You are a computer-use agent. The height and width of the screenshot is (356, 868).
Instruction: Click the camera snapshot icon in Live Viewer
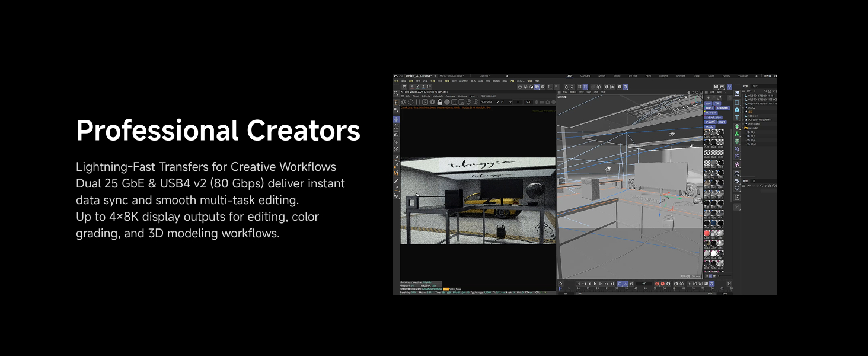pyautogui.click(x=548, y=101)
